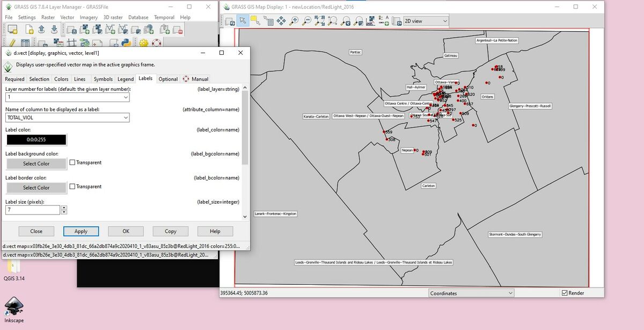Image resolution: width=644 pixels, height=330 pixels.
Task: Click the Copy button in d.vect
Action: pos(170,231)
